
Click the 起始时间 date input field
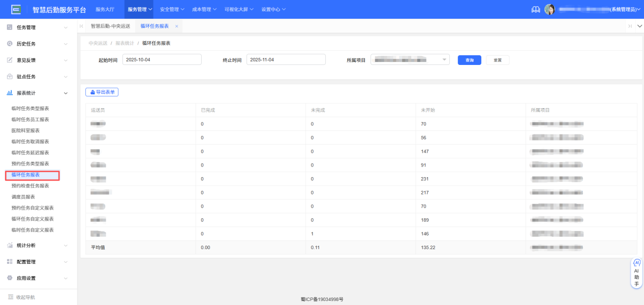point(162,59)
